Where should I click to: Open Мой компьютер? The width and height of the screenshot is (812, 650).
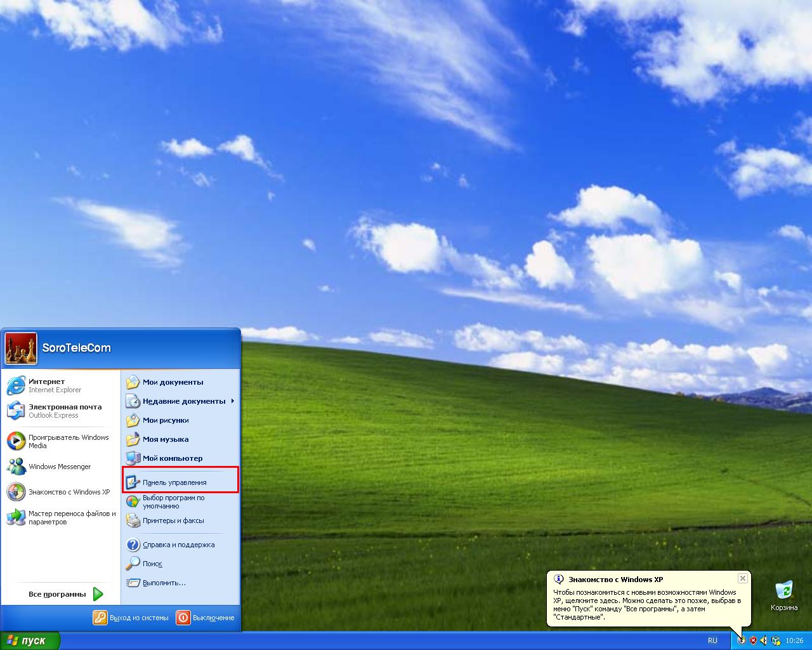(171, 458)
